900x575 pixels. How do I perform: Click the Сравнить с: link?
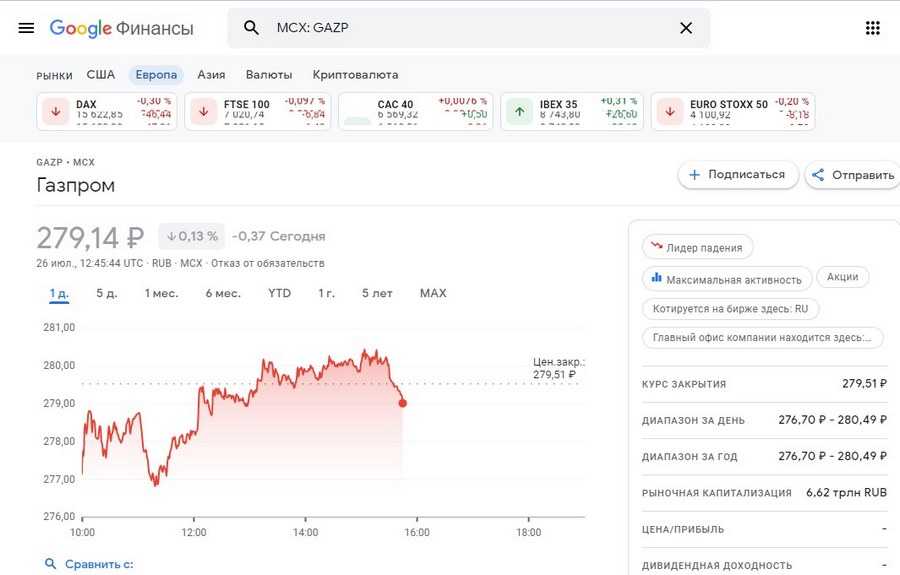[99, 564]
